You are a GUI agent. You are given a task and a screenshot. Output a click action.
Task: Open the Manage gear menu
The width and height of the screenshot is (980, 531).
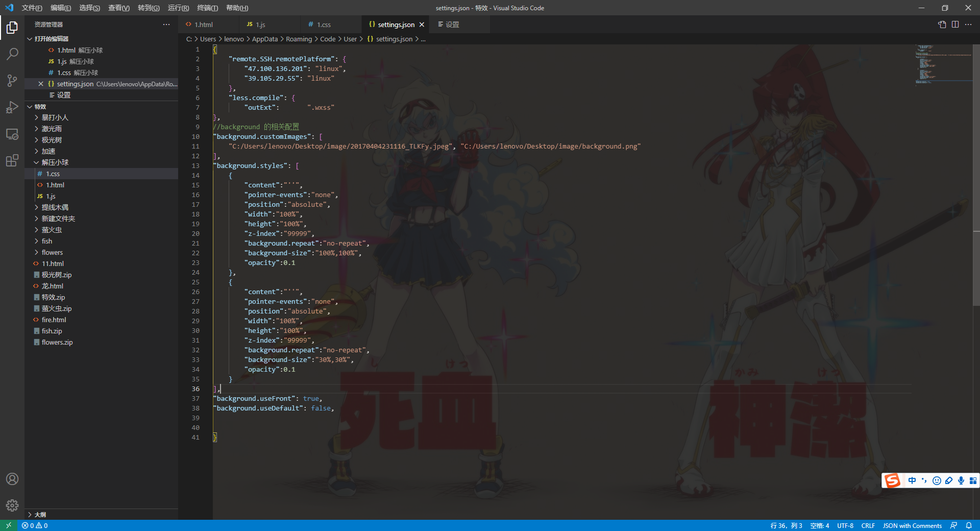click(x=12, y=505)
